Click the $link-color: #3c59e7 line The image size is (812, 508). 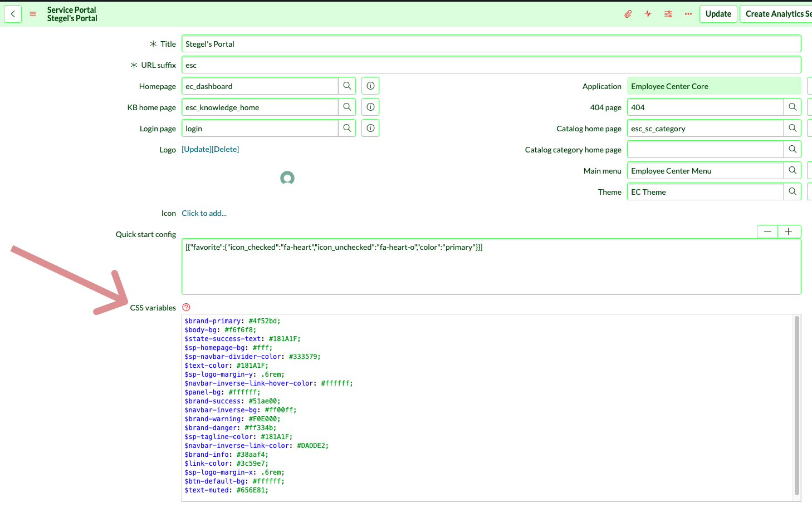[x=226, y=463]
